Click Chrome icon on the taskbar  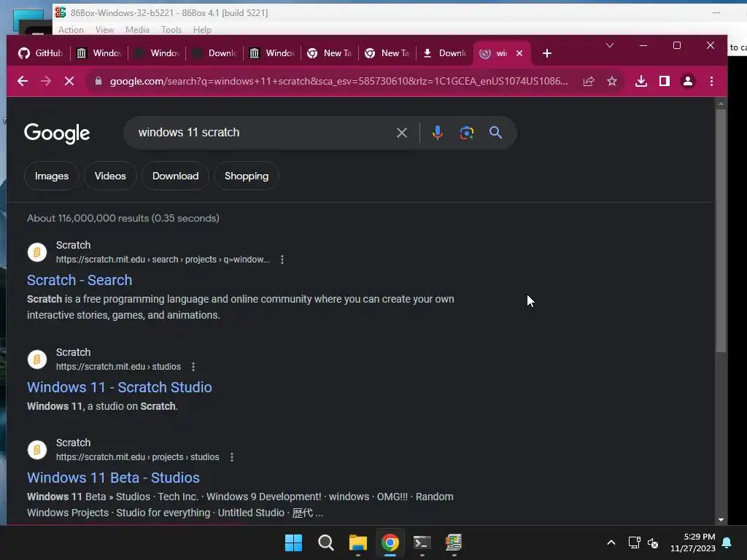pyautogui.click(x=390, y=542)
